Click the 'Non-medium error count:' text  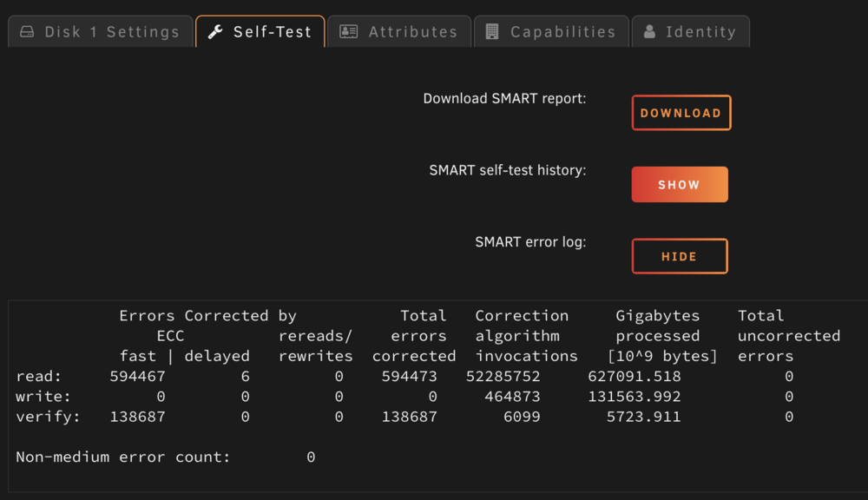point(123,457)
